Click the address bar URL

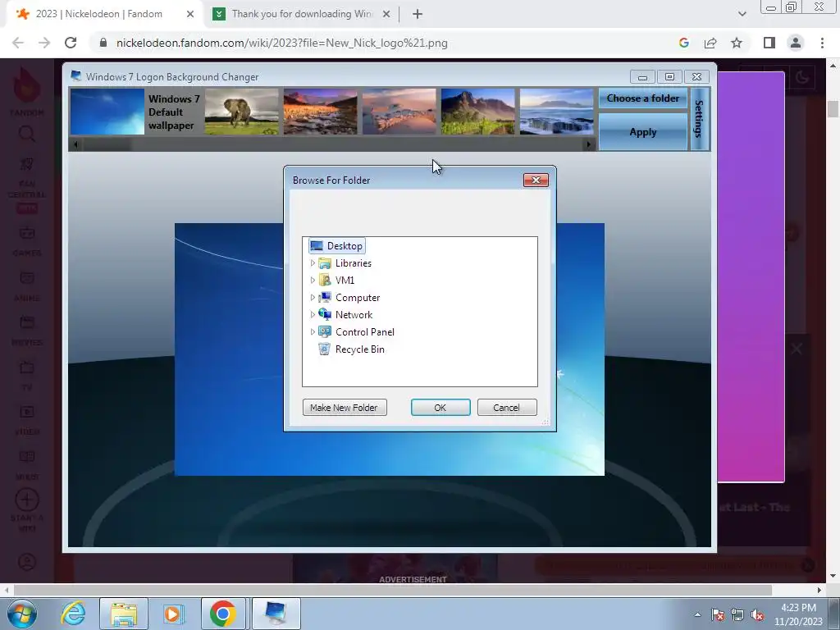click(282, 43)
